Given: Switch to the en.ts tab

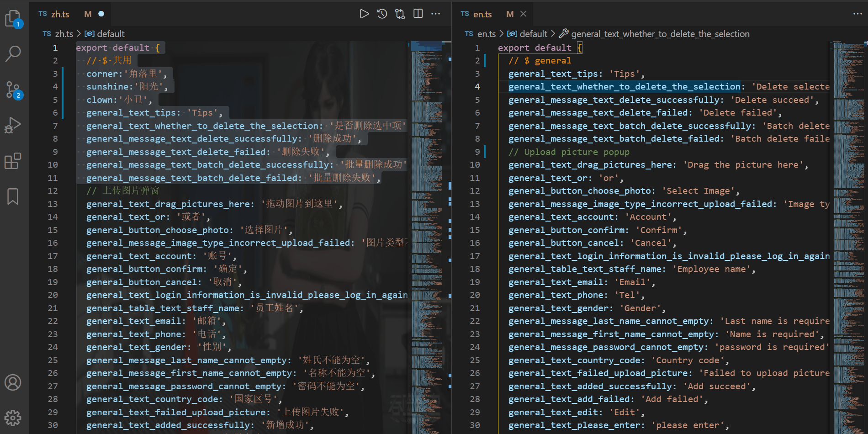Looking at the screenshot, I should [x=482, y=14].
